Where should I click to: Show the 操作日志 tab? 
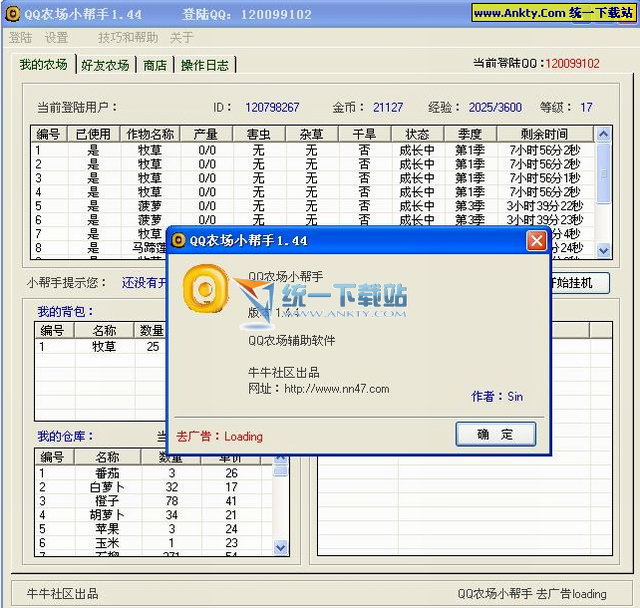click(x=205, y=65)
